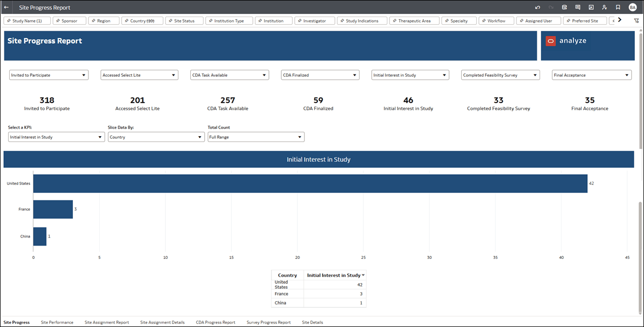Screen dimensions: 644x327
Task: Click the bookmark icon in the top bar
Action: [618, 7]
